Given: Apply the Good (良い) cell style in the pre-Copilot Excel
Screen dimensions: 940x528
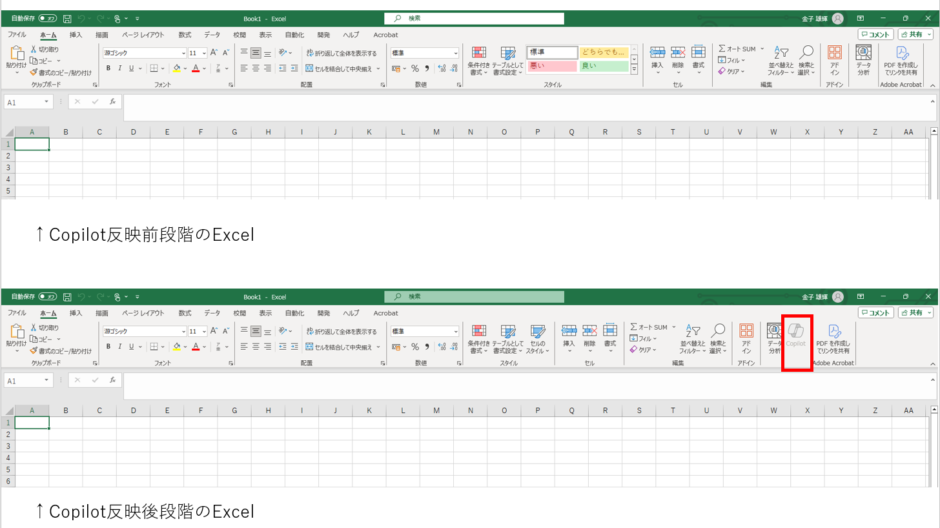Looking at the screenshot, I should click(x=604, y=66).
